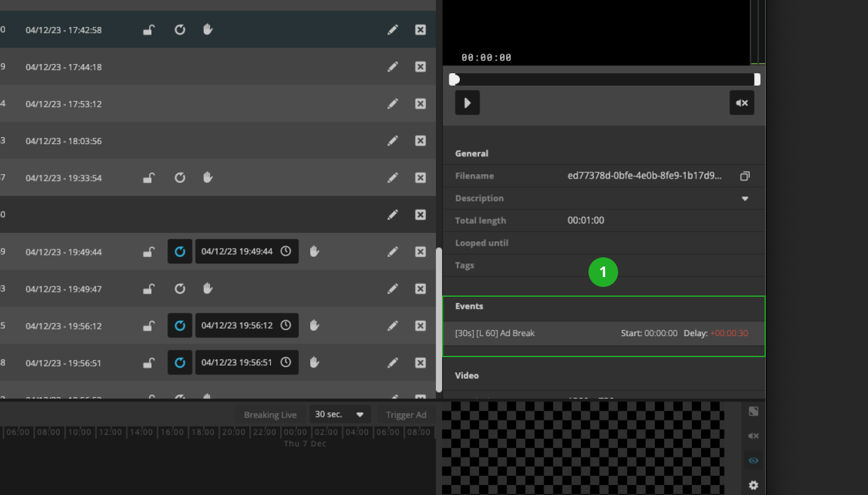This screenshot has width=868, height=495.
Task: Expand the output preview to fullscreen
Action: point(753,411)
